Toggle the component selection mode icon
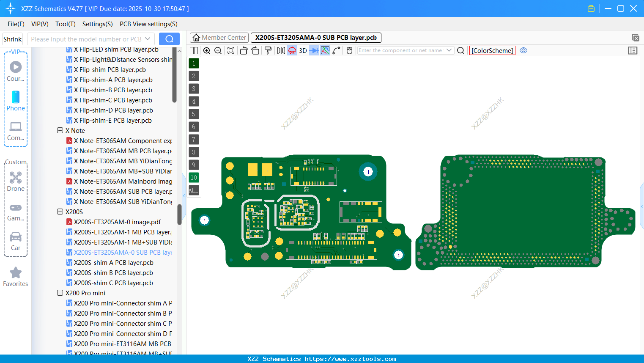 click(x=325, y=50)
